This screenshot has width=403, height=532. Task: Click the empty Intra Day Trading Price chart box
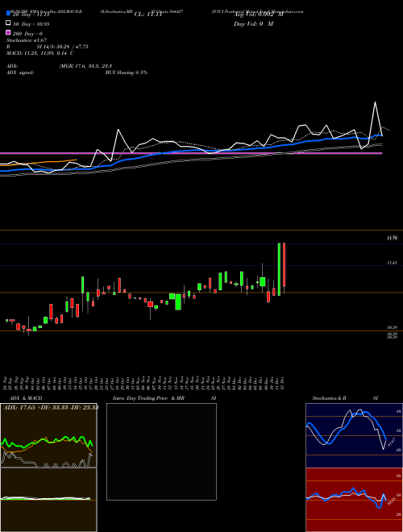(x=161, y=451)
